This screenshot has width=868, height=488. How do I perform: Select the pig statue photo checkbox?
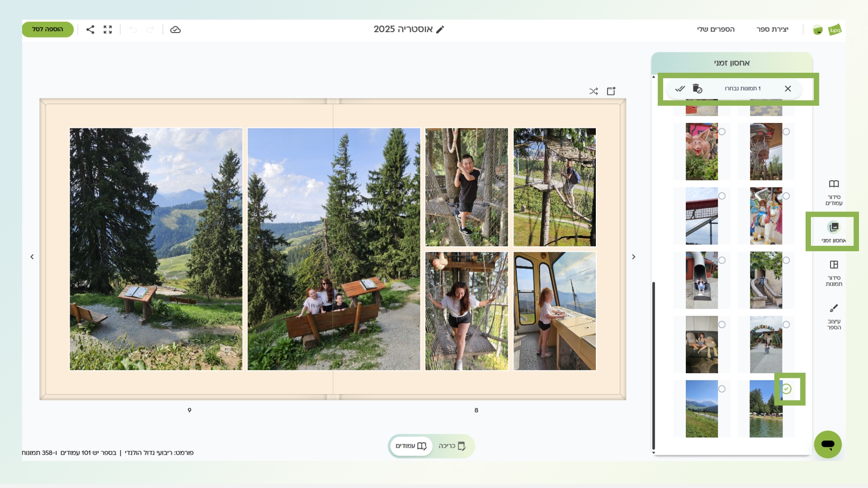[722, 132]
